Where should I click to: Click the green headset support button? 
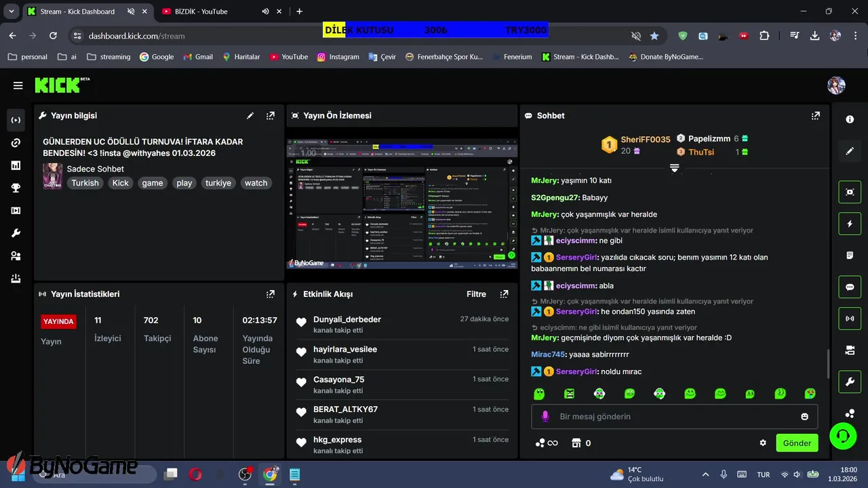click(843, 435)
